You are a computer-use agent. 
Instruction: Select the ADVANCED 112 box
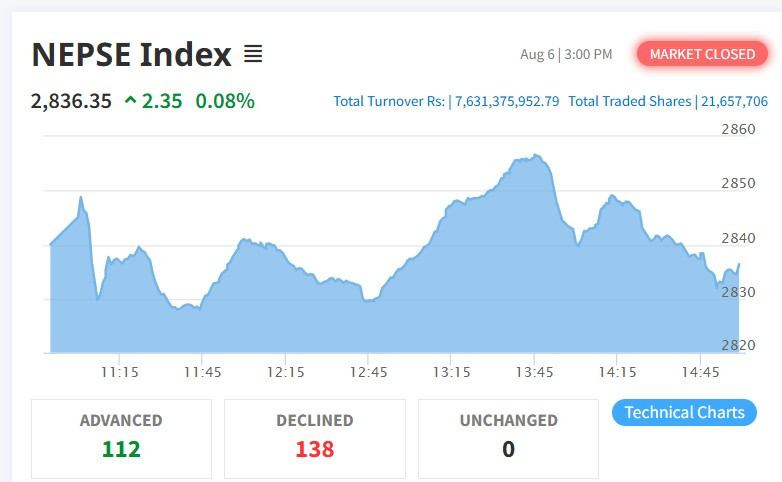(121, 439)
